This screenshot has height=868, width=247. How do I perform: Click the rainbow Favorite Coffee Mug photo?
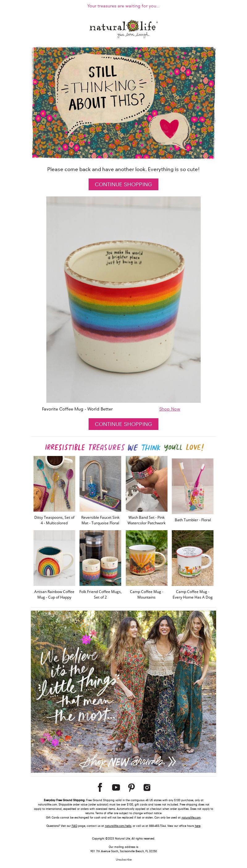tap(123, 299)
